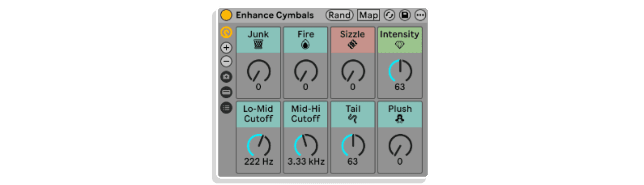Click the Fire macro knob
The width and height of the screenshot is (644, 185).
306,71
